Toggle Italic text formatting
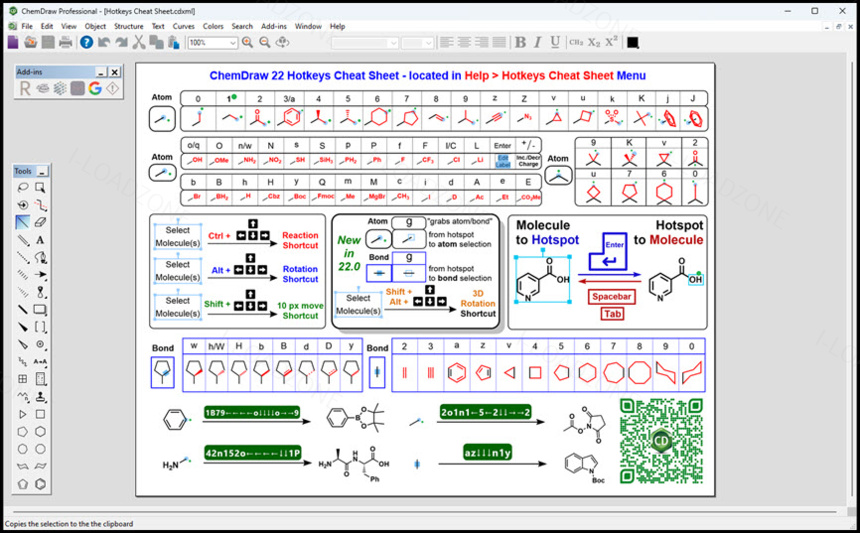Image resolution: width=860 pixels, height=533 pixels. coord(538,42)
